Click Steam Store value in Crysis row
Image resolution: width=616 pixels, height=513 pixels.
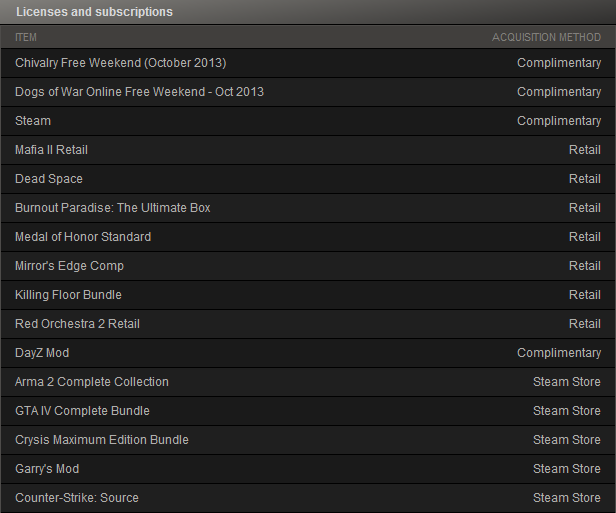pyautogui.click(x=567, y=440)
